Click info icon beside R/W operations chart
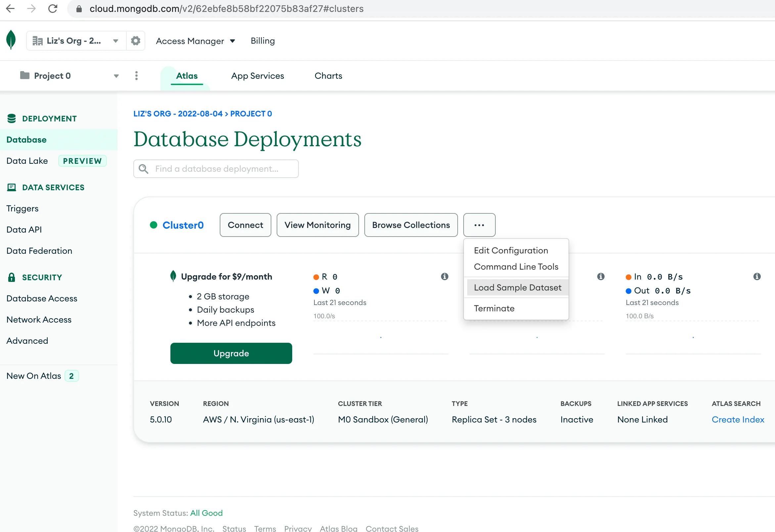The width and height of the screenshot is (775, 532). click(x=444, y=276)
